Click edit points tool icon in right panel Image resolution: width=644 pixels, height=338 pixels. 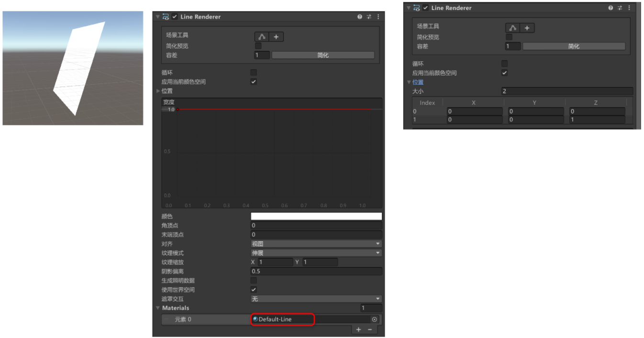tap(513, 28)
